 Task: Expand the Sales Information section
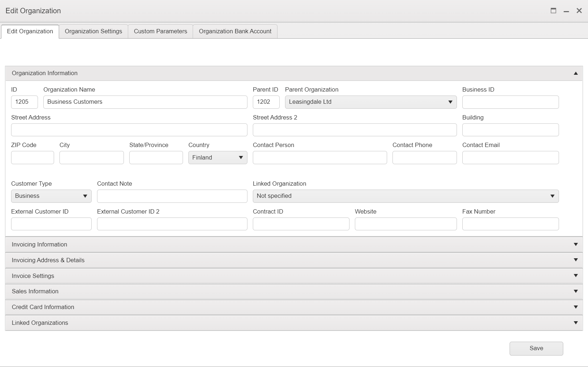[294, 292]
